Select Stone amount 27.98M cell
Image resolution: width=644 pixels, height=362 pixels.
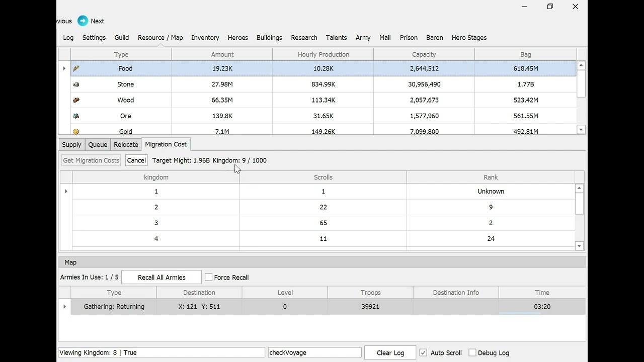[x=222, y=84]
